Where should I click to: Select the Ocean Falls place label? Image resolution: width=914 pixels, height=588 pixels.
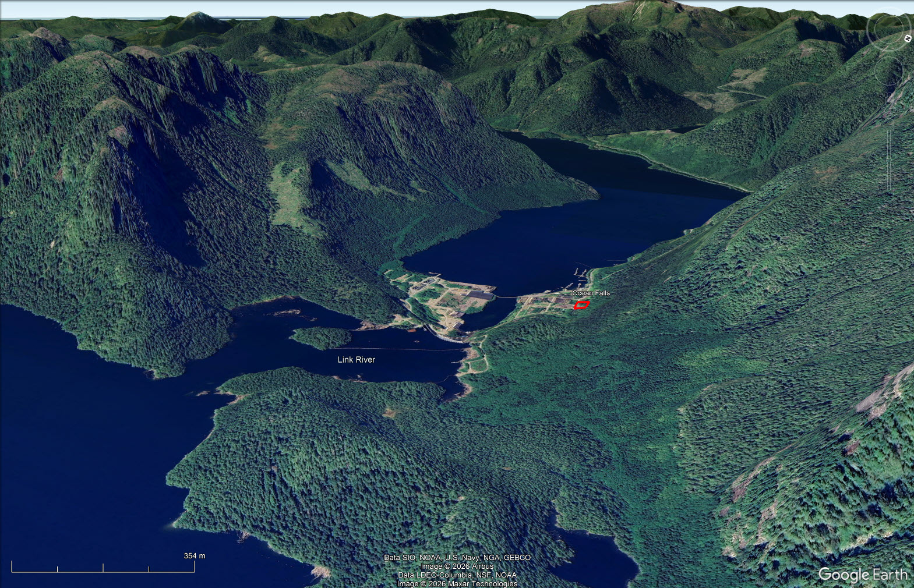[x=591, y=293]
